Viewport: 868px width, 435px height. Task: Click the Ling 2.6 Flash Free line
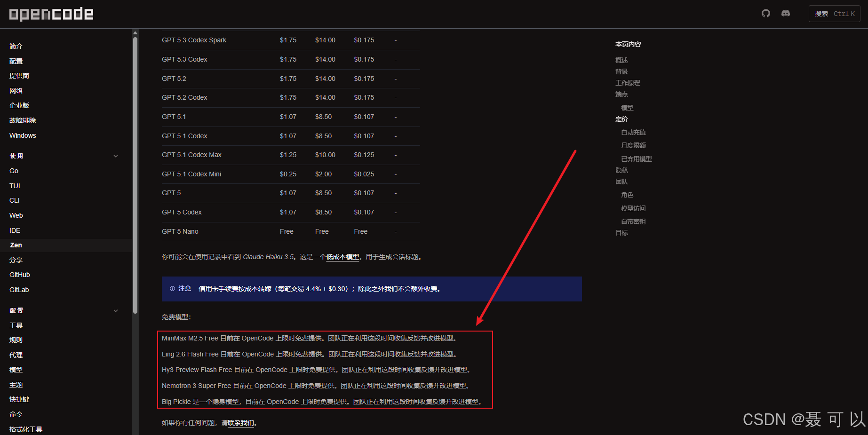point(310,354)
